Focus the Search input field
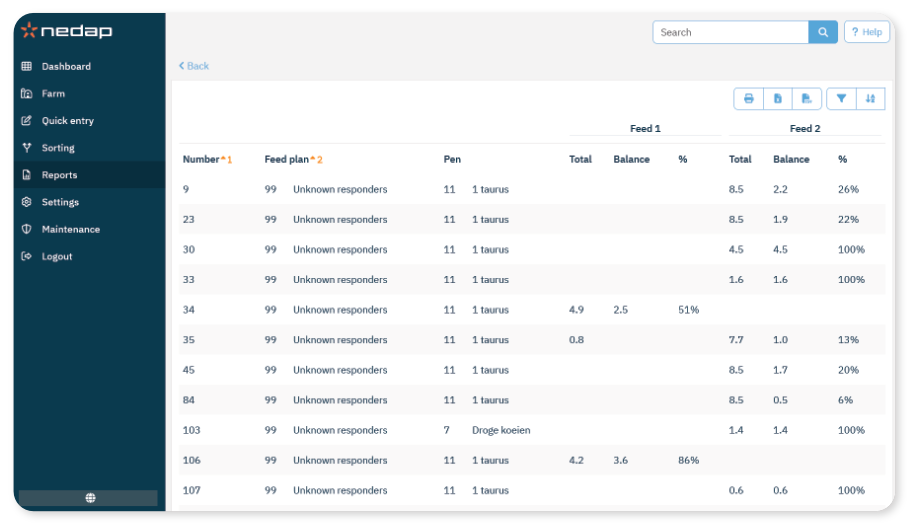 (x=730, y=32)
